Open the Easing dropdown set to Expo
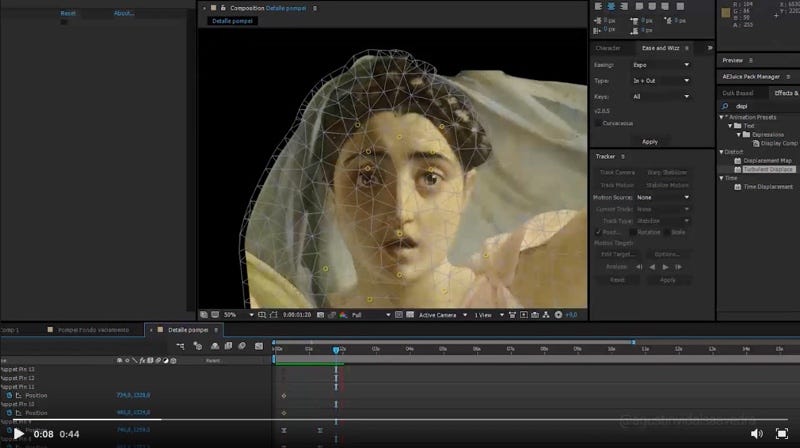The width and height of the screenshot is (800, 448). (661, 65)
